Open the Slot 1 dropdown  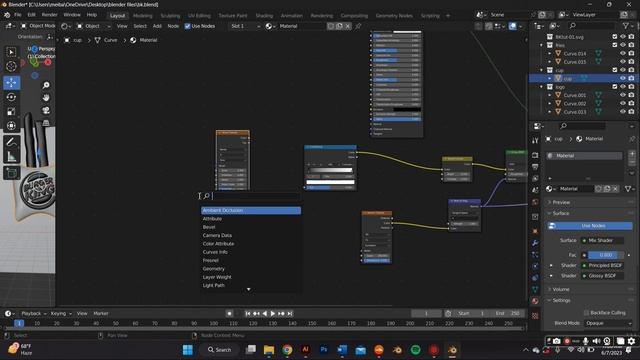[x=245, y=26]
